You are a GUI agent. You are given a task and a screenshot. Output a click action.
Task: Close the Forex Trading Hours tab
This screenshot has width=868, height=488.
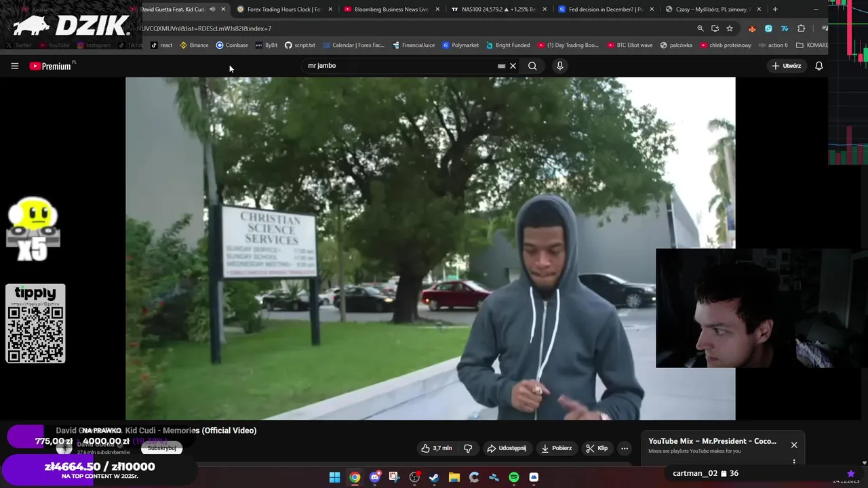click(330, 9)
